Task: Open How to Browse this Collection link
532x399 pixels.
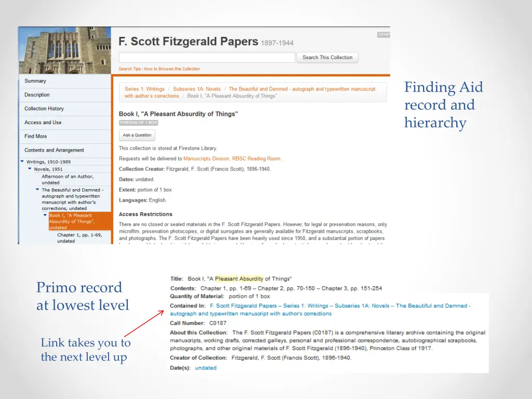Action: point(171,69)
